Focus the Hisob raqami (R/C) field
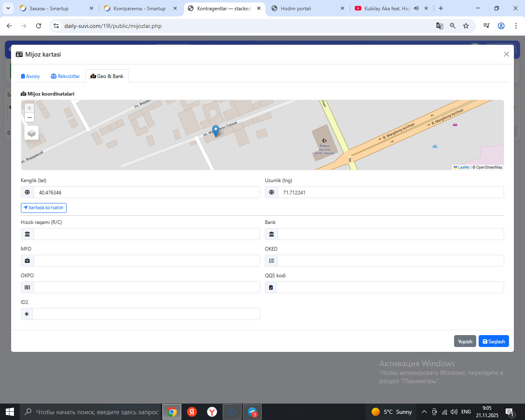The height and width of the screenshot is (420, 525). (x=146, y=234)
